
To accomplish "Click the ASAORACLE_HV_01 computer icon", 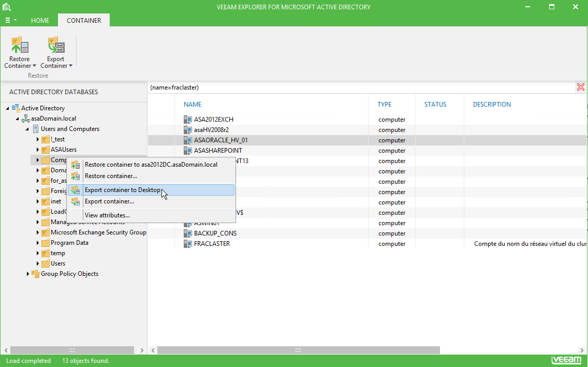I will pos(187,140).
